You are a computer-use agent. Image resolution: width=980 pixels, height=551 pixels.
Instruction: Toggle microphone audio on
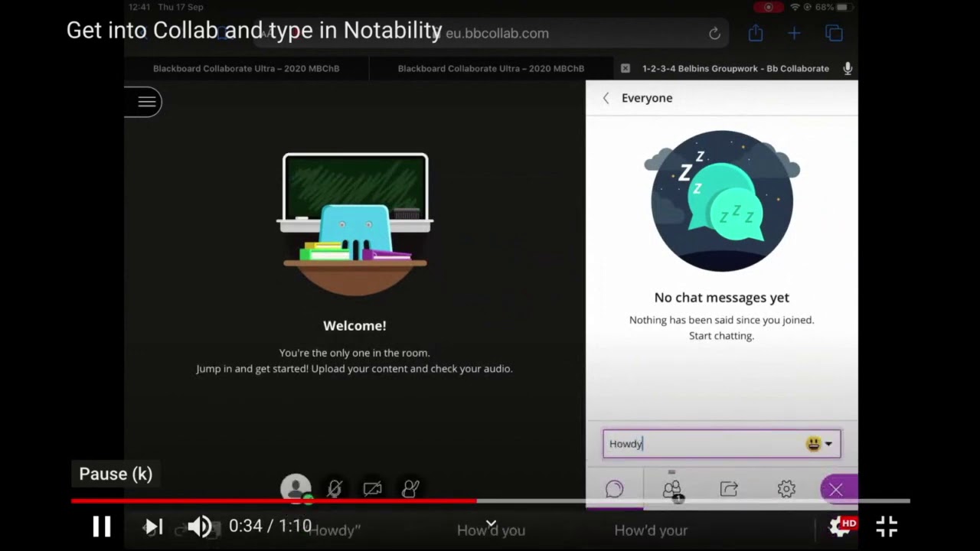pyautogui.click(x=335, y=489)
